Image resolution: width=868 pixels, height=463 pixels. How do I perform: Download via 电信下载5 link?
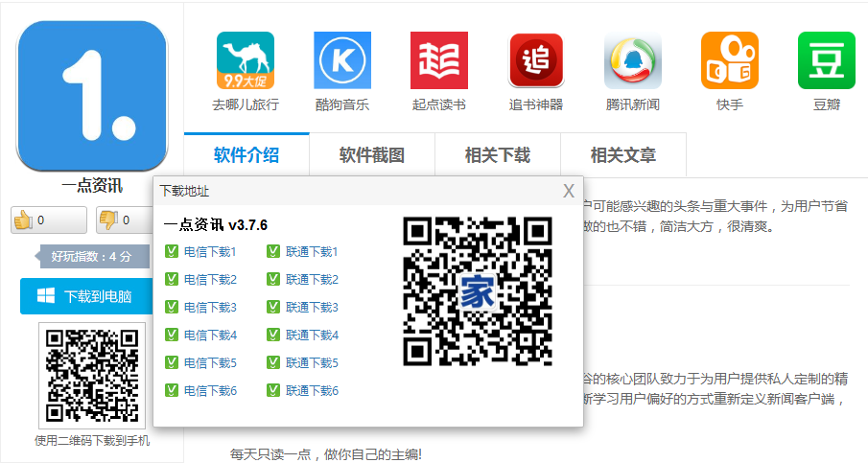[x=210, y=363]
